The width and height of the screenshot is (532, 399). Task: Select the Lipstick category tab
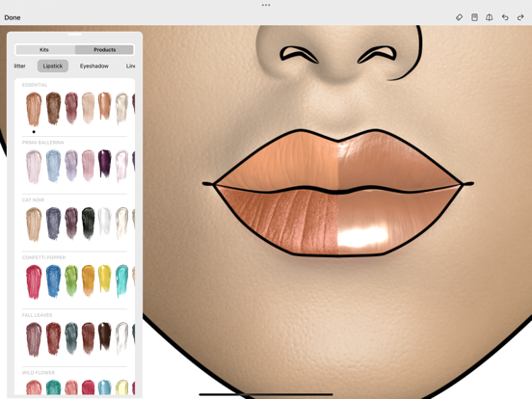point(53,66)
